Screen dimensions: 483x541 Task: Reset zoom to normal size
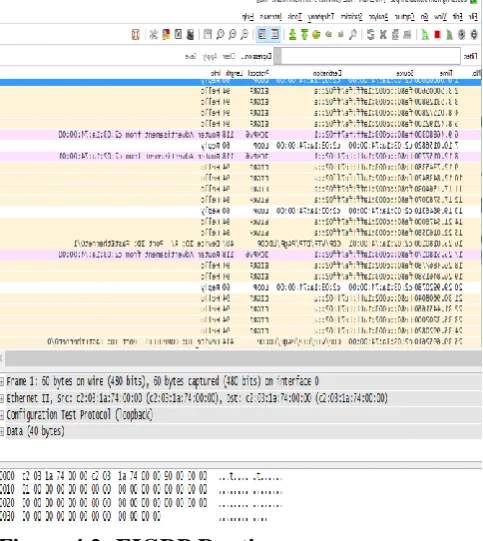pos(220,35)
